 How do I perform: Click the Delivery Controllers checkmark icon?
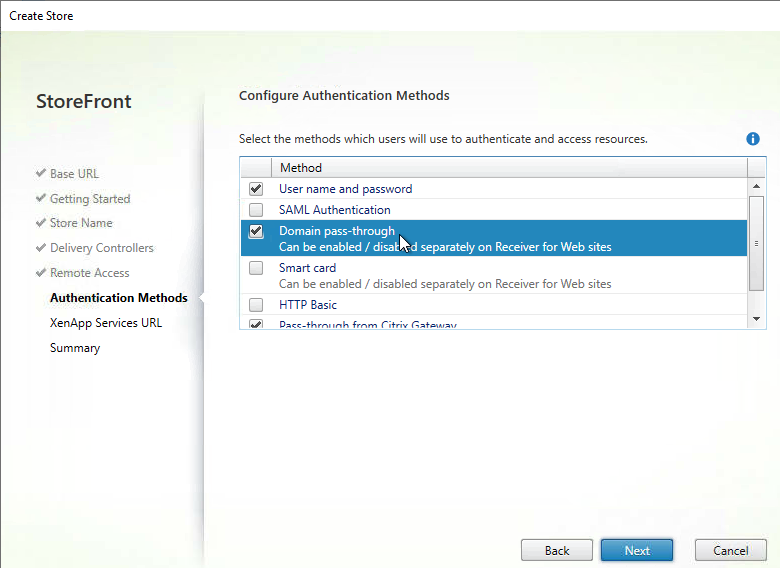coord(41,247)
